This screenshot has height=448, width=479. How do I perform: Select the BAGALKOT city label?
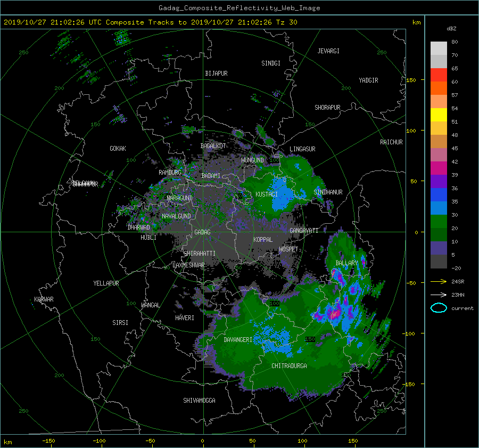click(x=213, y=146)
